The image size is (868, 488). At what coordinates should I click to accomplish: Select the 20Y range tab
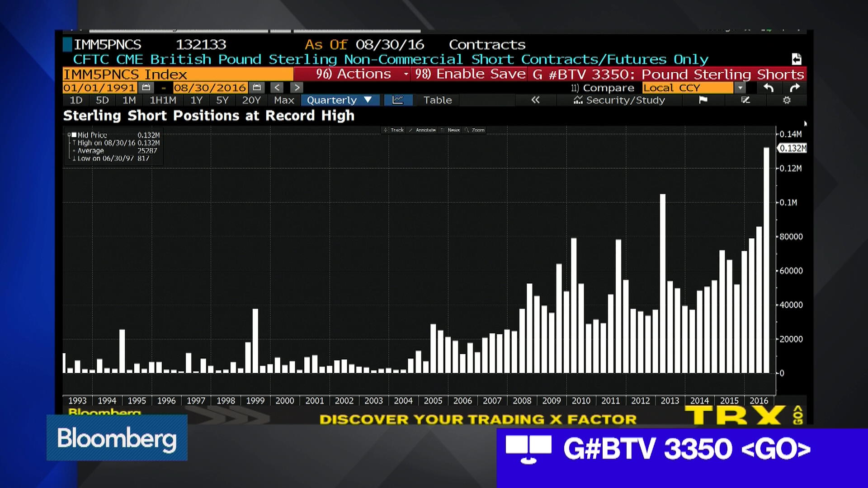click(x=251, y=100)
